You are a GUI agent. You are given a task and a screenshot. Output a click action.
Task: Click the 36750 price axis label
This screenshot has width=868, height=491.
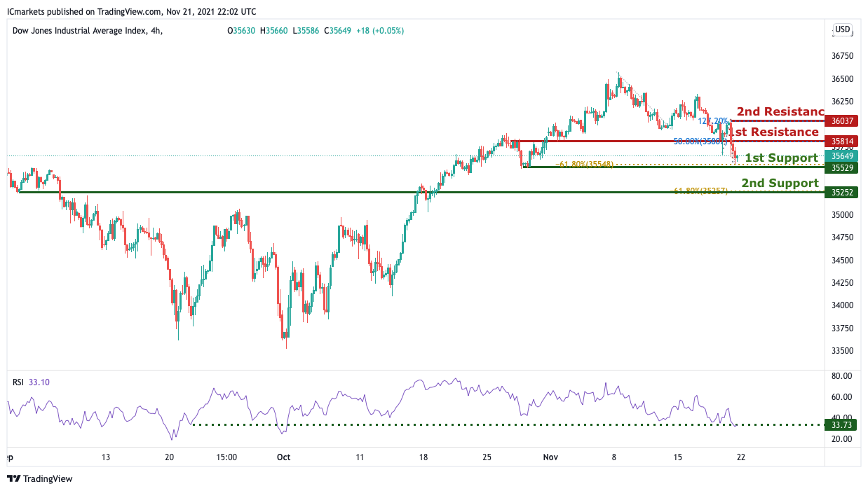pyautogui.click(x=842, y=56)
